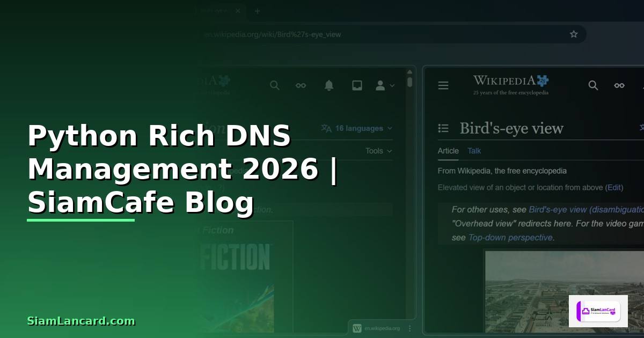Open the notices tray icon in left pane
The width and height of the screenshot is (644, 338).
tap(357, 85)
